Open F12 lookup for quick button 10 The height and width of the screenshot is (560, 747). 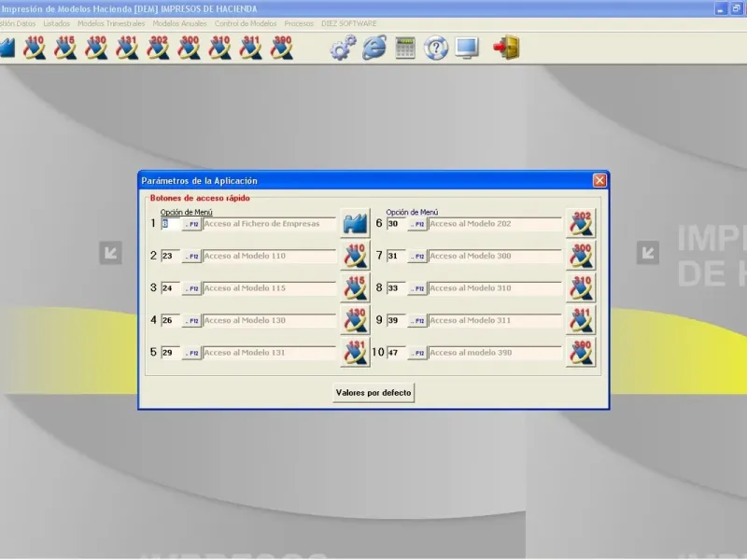(417, 353)
